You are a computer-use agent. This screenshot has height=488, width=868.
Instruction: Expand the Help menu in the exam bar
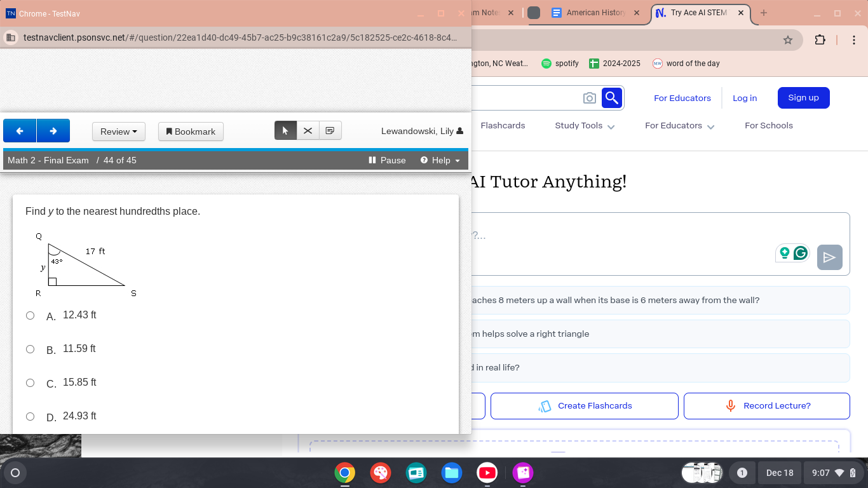coord(440,160)
